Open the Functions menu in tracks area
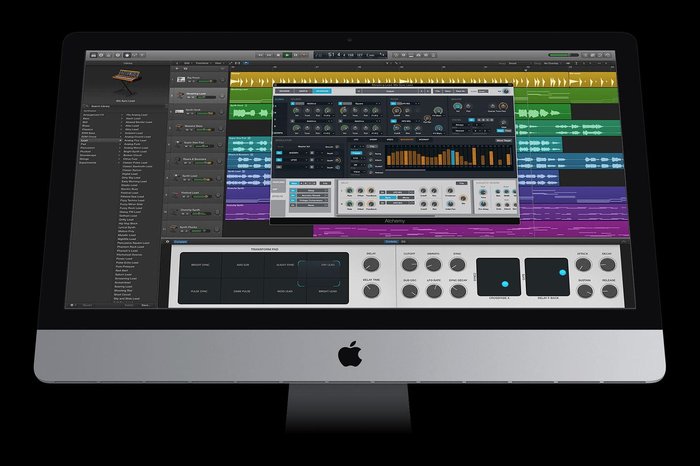The height and width of the screenshot is (466, 700). [203, 63]
